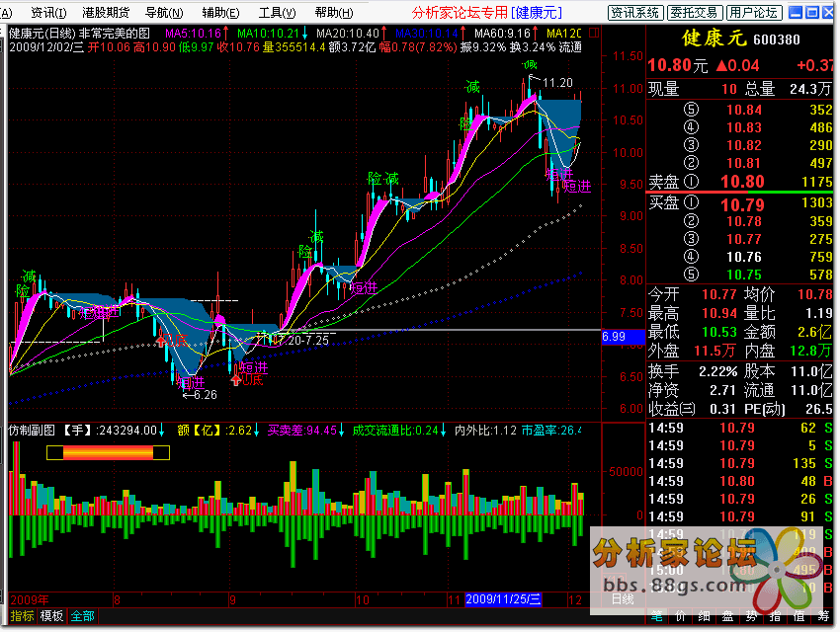
Task: Select the 价 price view button
Action: [x=682, y=616]
